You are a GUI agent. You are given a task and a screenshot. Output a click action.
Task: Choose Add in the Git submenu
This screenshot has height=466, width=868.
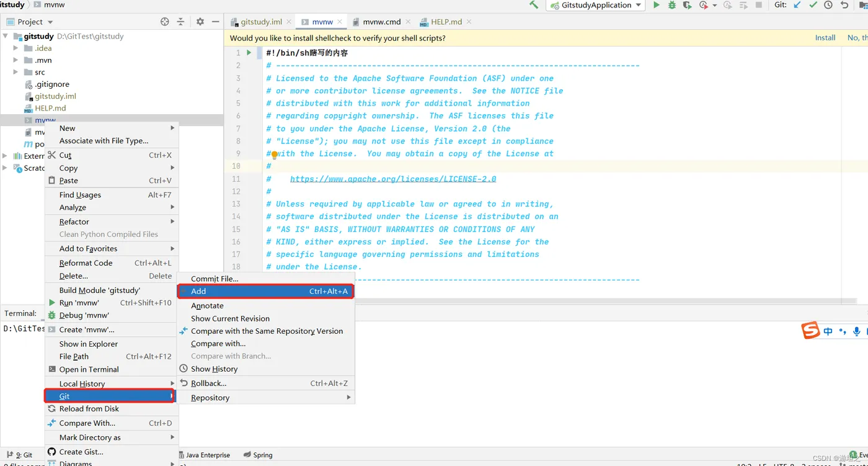[x=265, y=291]
